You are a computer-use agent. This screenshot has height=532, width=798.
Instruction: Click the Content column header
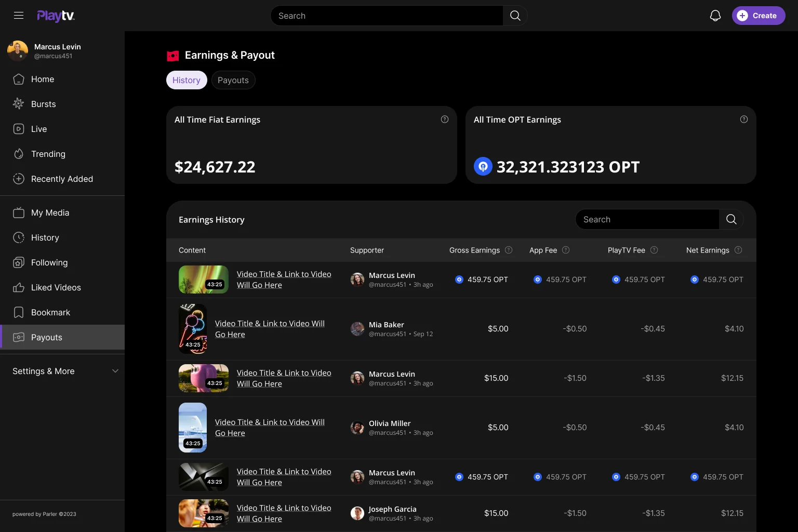click(192, 250)
